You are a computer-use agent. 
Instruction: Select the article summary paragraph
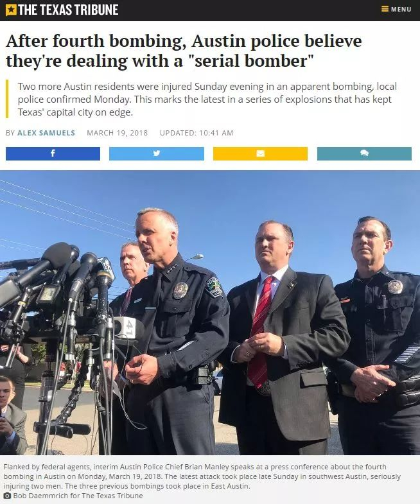pos(207,99)
